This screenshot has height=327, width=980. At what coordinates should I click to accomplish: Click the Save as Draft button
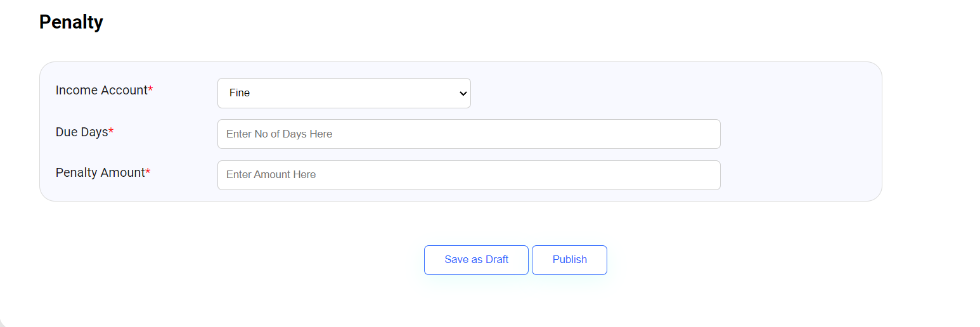tap(476, 260)
